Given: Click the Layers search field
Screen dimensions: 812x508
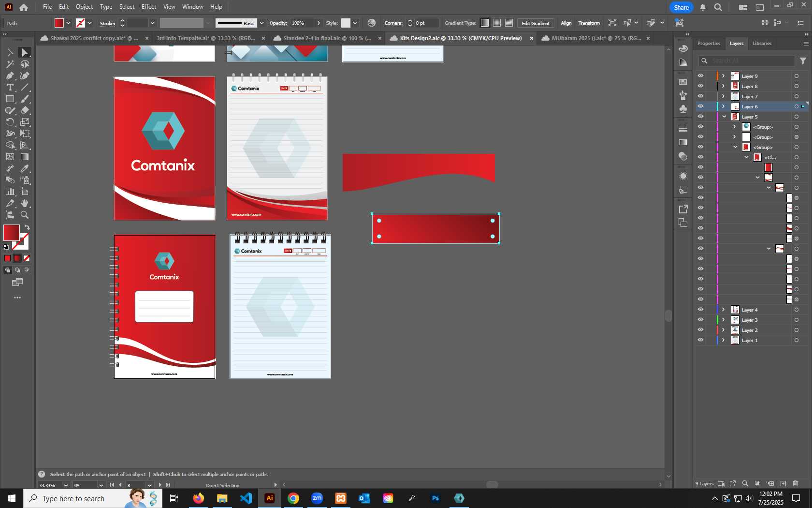Looking at the screenshot, I should [x=747, y=60].
